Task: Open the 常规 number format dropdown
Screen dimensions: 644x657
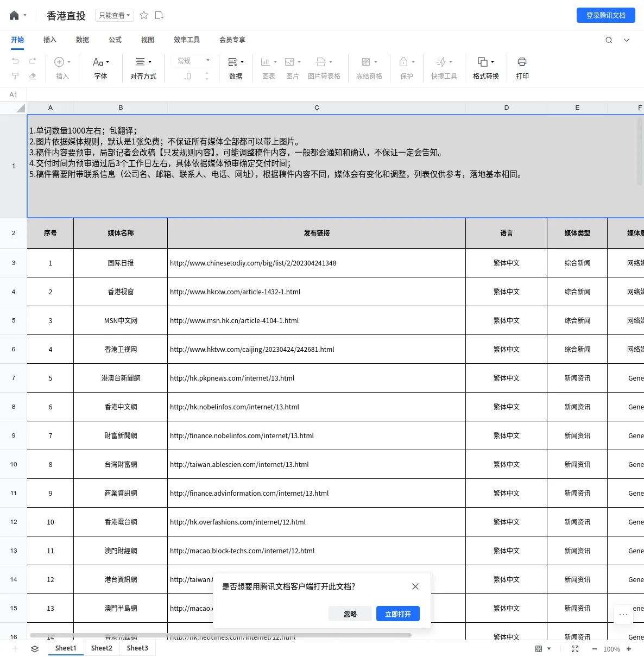Action: coord(193,61)
